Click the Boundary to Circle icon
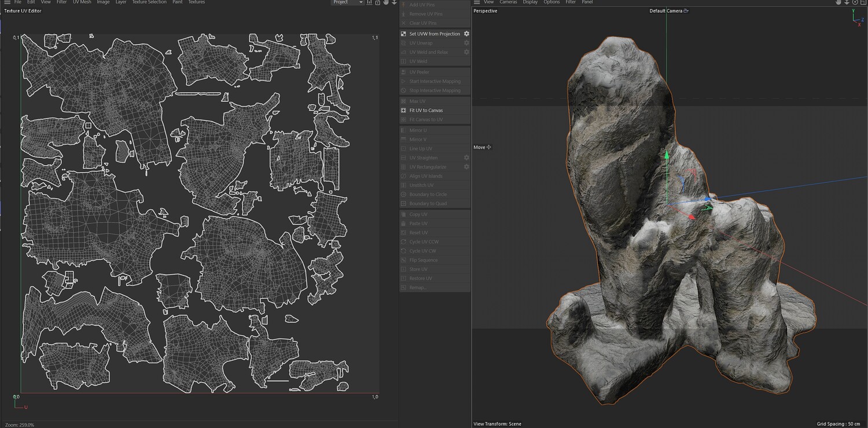The width and height of the screenshot is (868, 428). click(404, 195)
